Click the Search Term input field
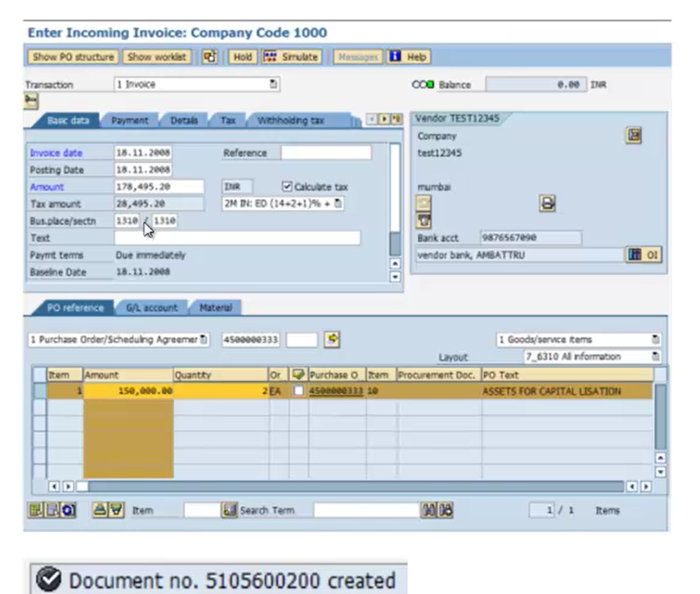This screenshot has height=594, width=700. (366, 510)
